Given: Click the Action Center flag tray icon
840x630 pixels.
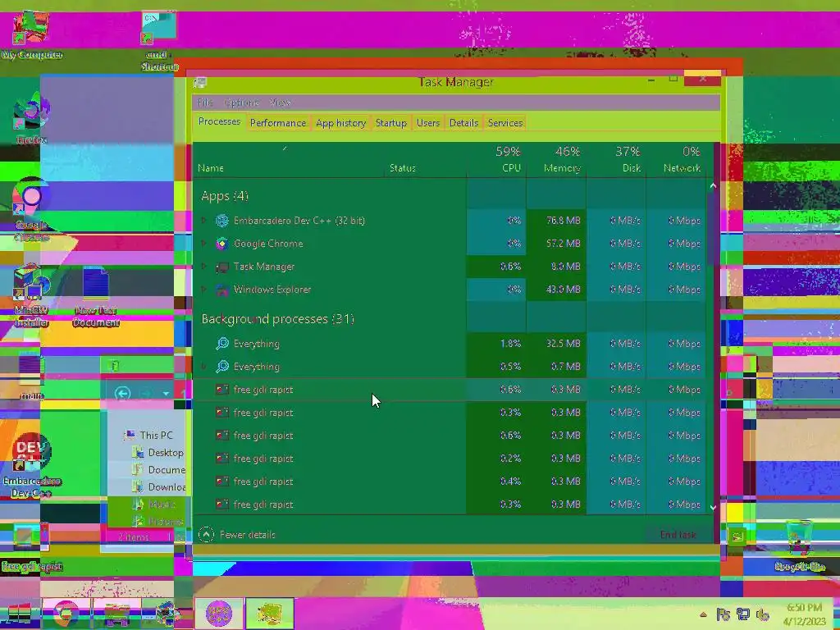Looking at the screenshot, I should [724, 614].
